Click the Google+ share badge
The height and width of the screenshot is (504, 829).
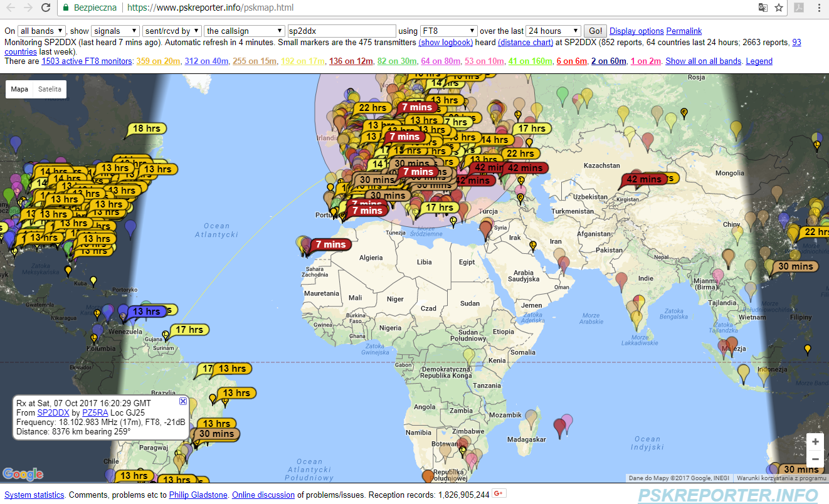(x=499, y=494)
